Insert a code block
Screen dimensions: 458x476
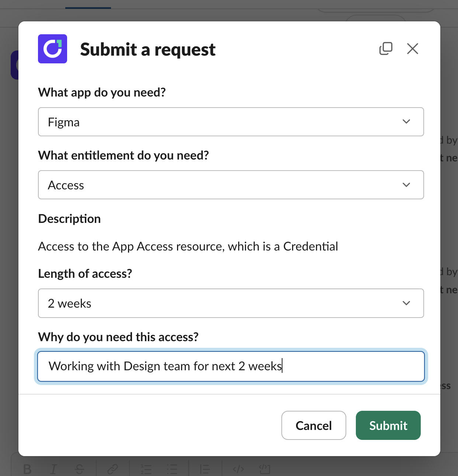click(x=264, y=469)
